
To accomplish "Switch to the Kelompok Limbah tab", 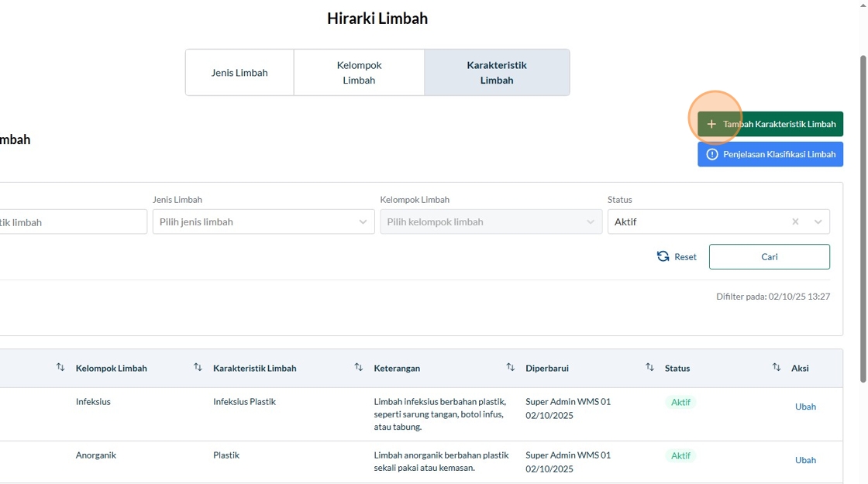I will pyautogui.click(x=359, y=73).
